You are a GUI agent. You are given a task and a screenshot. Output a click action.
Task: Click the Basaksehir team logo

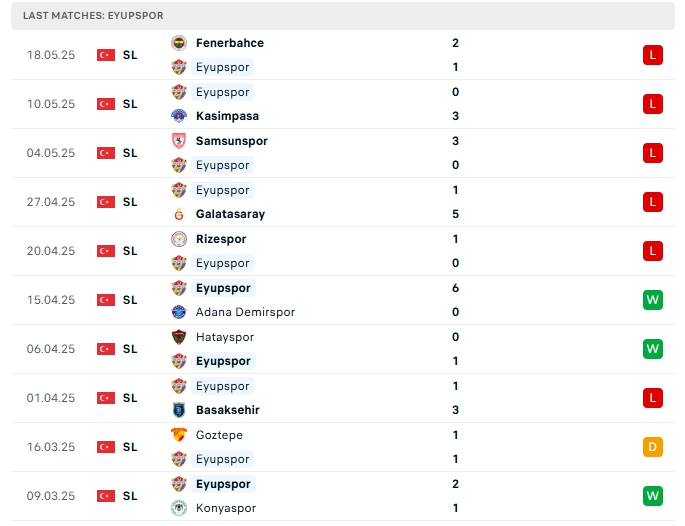tap(179, 410)
